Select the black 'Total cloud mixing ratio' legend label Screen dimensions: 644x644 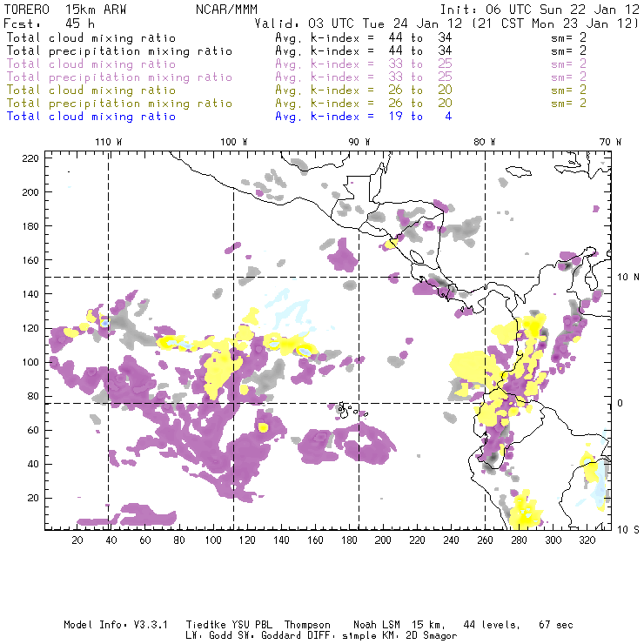coord(91,37)
